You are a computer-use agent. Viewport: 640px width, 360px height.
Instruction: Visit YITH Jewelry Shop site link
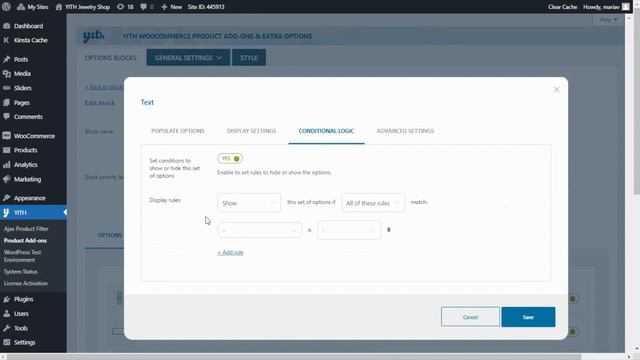(x=83, y=7)
